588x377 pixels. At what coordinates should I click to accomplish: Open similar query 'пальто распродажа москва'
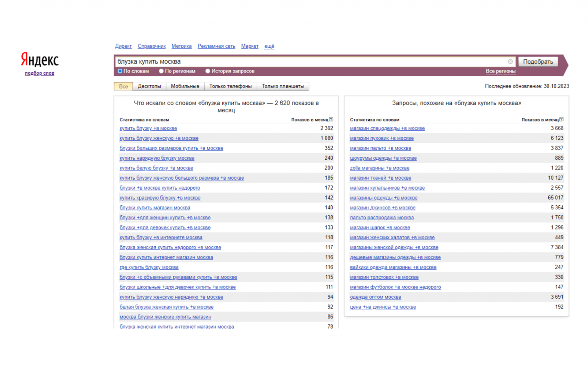coord(382,218)
